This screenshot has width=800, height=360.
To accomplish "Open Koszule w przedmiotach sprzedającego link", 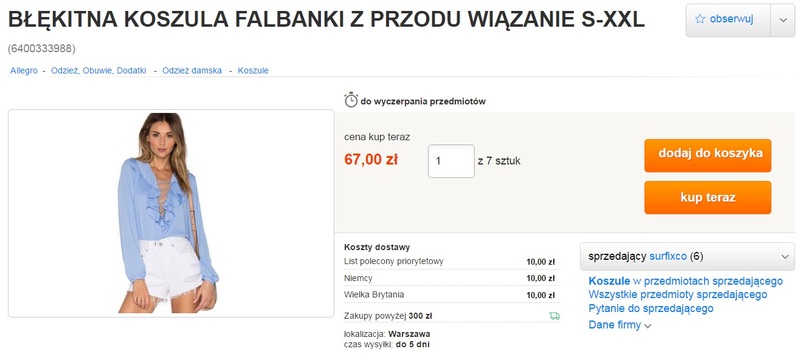I will pos(686,281).
